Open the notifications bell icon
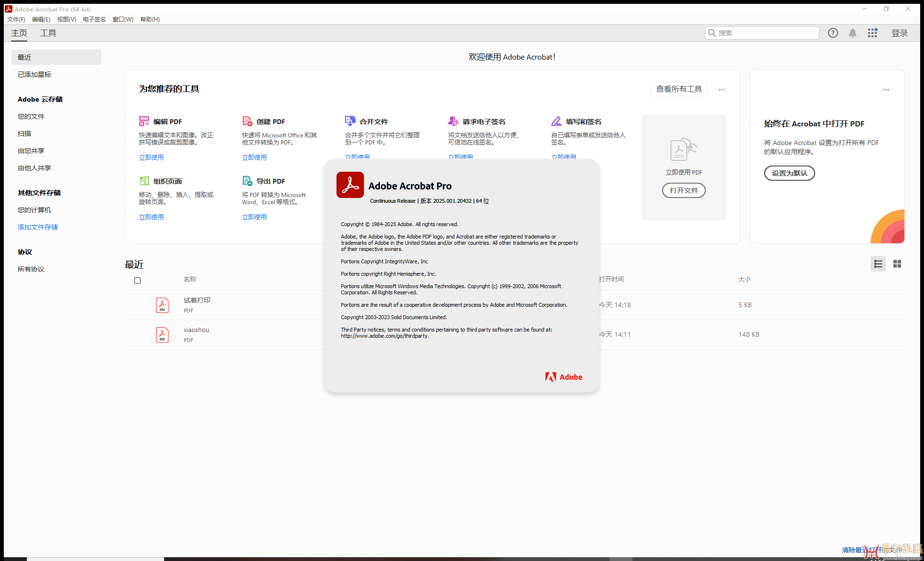 click(852, 33)
